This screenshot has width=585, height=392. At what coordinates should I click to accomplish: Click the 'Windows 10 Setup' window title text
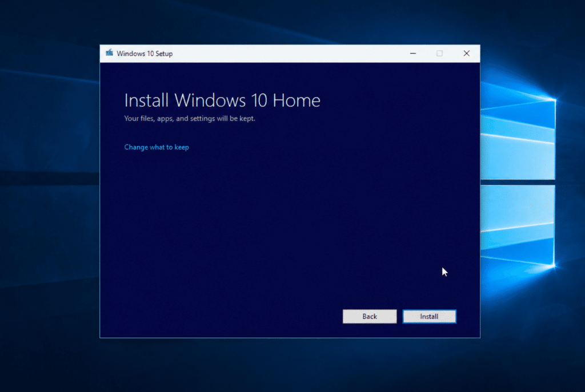coord(145,54)
